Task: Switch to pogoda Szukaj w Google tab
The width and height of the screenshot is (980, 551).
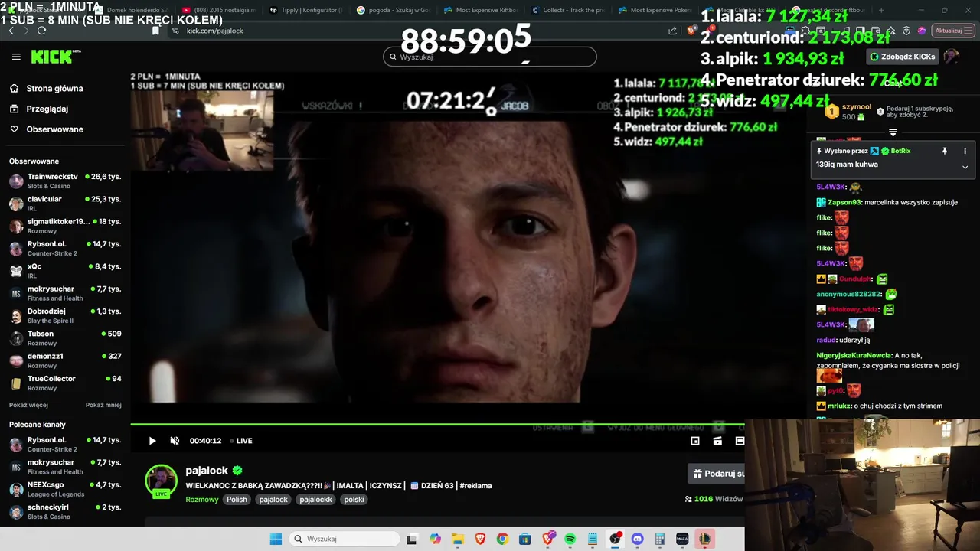Action: [391, 10]
